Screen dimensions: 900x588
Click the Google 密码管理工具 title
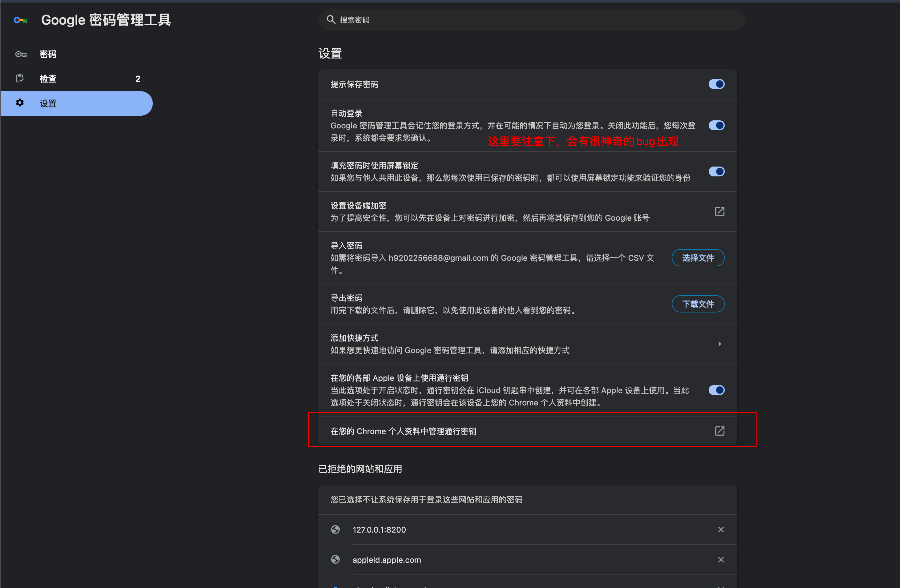pyautogui.click(x=106, y=20)
